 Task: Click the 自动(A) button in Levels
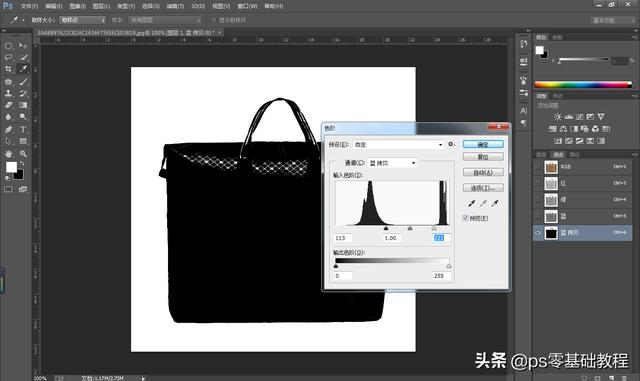[x=483, y=173]
